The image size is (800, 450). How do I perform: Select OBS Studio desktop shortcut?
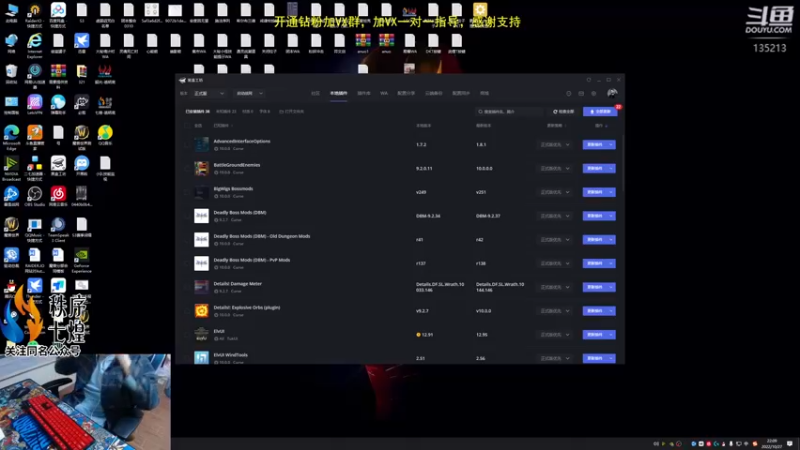pos(35,196)
